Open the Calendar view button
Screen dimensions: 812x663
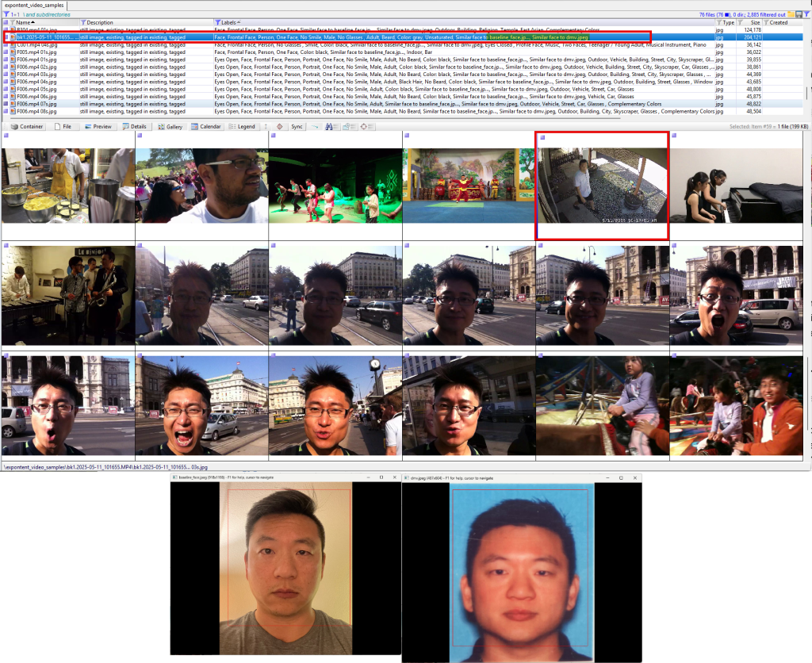pyautogui.click(x=206, y=127)
